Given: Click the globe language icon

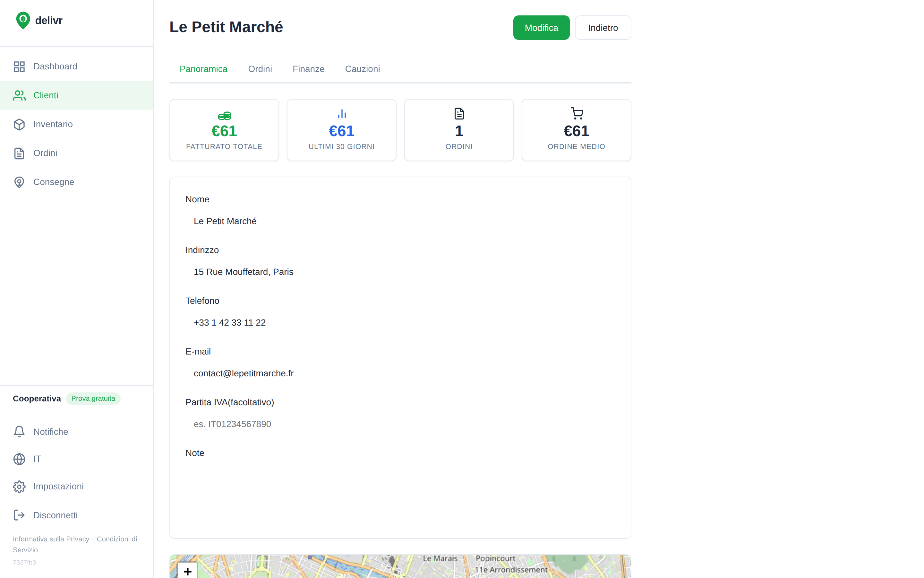Looking at the screenshot, I should click(19, 459).
